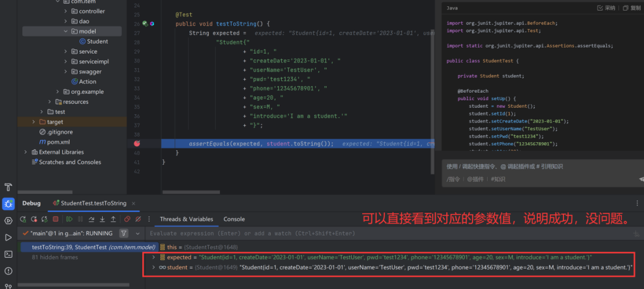Click add watch icon in evaluate field
644x289 pixels.
coord(636,234)
